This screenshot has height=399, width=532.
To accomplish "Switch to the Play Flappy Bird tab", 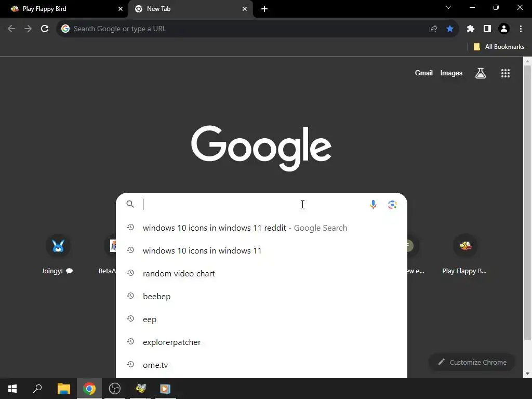I will point(64,9).
